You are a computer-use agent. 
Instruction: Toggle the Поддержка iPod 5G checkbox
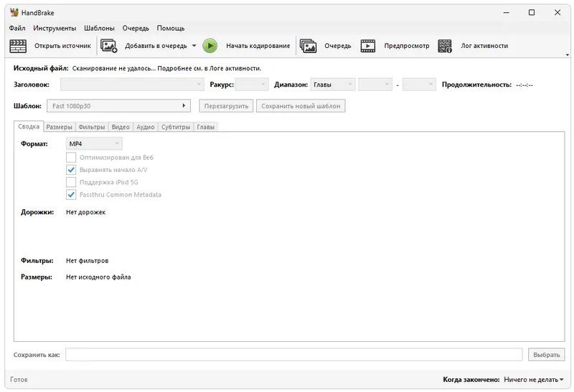[x=71, y=183]
